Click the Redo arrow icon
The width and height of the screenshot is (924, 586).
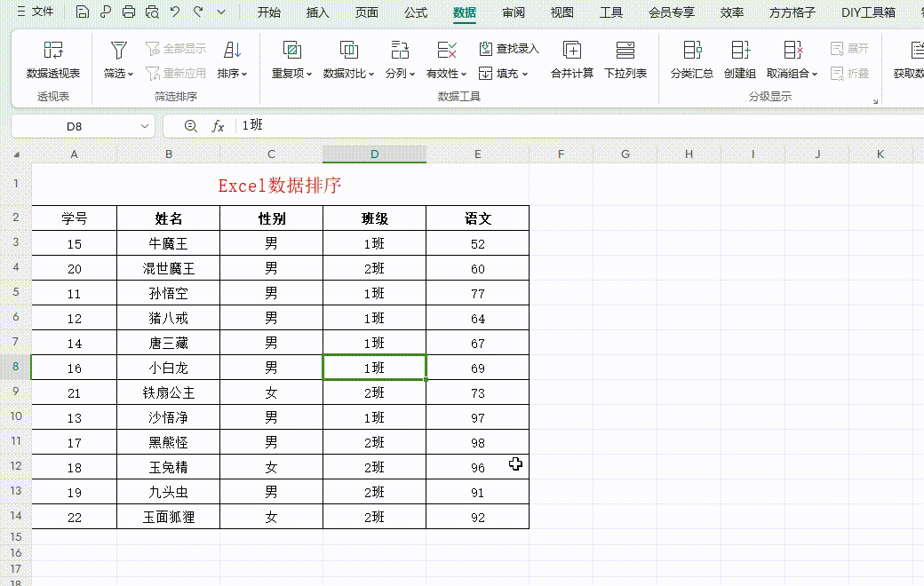click(x=199, y=12)
